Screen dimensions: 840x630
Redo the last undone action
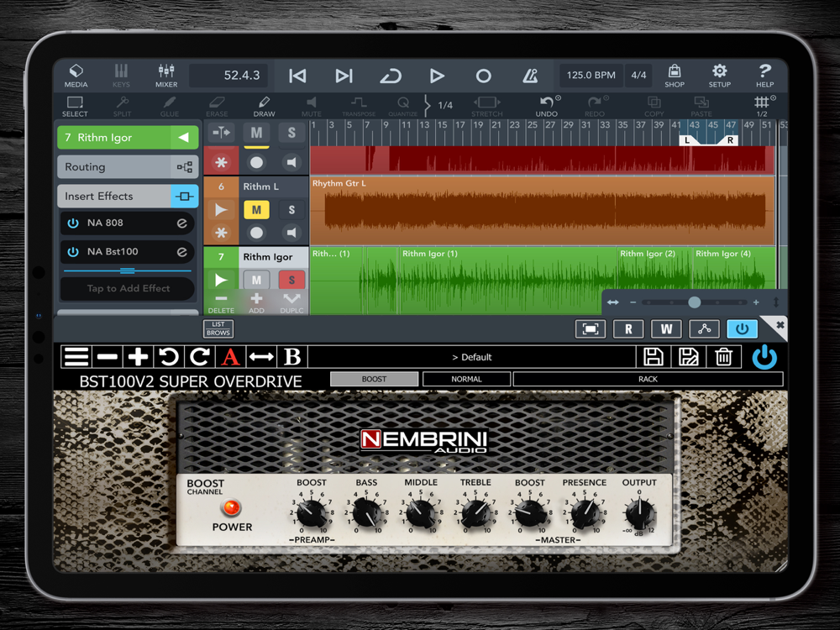595,106
